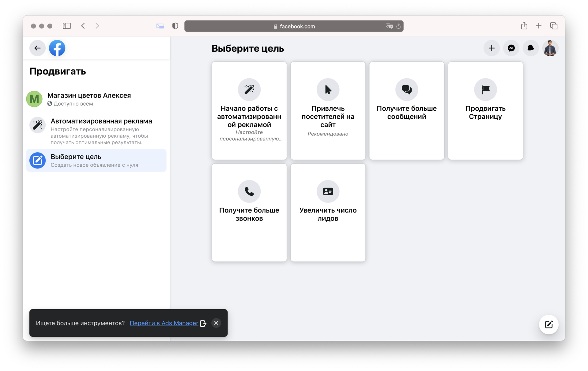Select Начало работы с автоматизированной рекламой card
The image size is (588, 371).
249,110
